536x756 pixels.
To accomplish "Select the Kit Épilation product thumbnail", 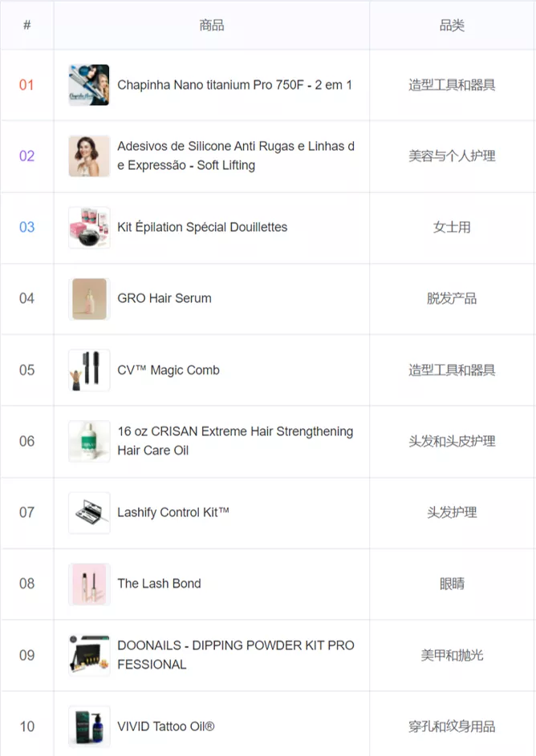I will (89, 227).
